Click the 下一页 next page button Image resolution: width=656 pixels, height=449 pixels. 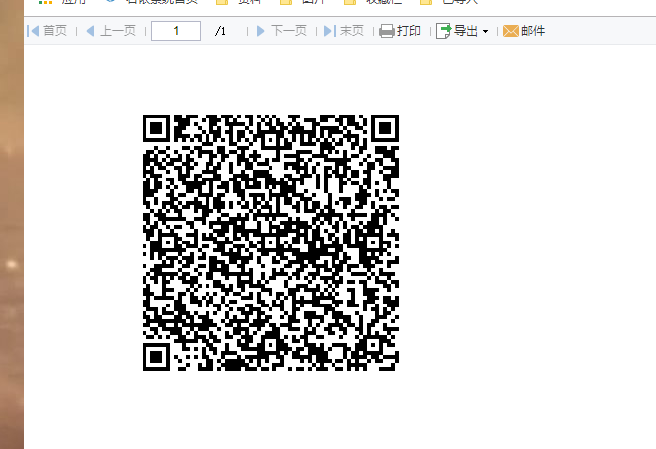click(282, 31)
